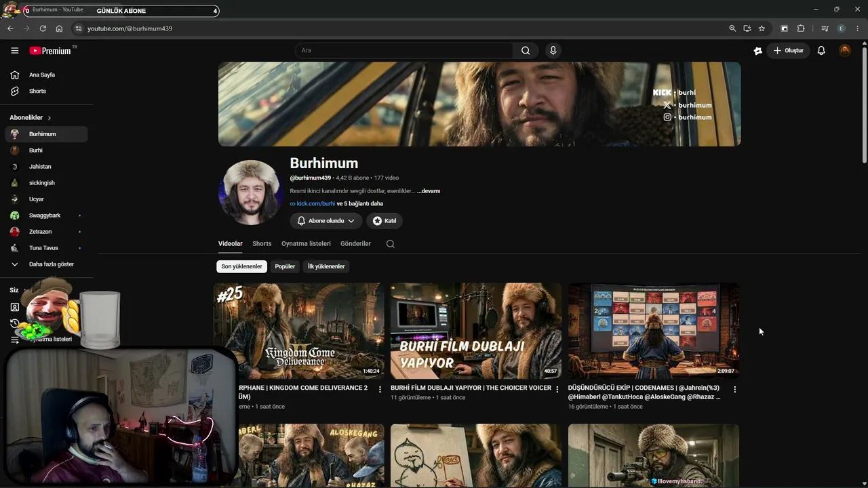The width and height of the screenshot is (868, 488).
Task: Search within the channel using the magnifier icon
Action: click(391, 244)
